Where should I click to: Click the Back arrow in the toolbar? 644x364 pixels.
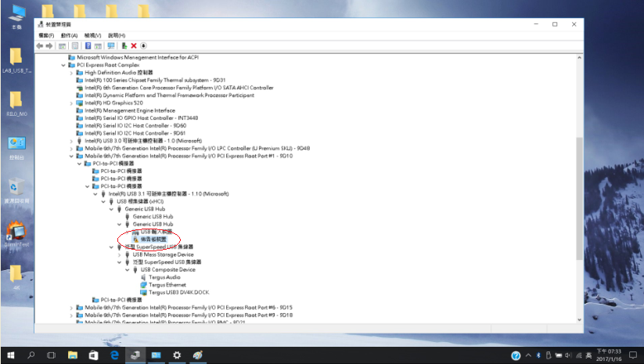coord(40,46)
